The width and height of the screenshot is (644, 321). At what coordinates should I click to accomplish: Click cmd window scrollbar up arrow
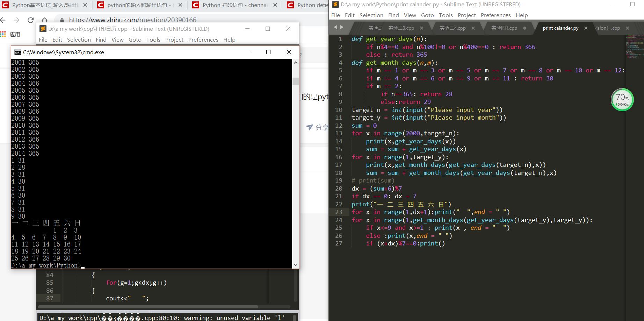coord(296,63)
